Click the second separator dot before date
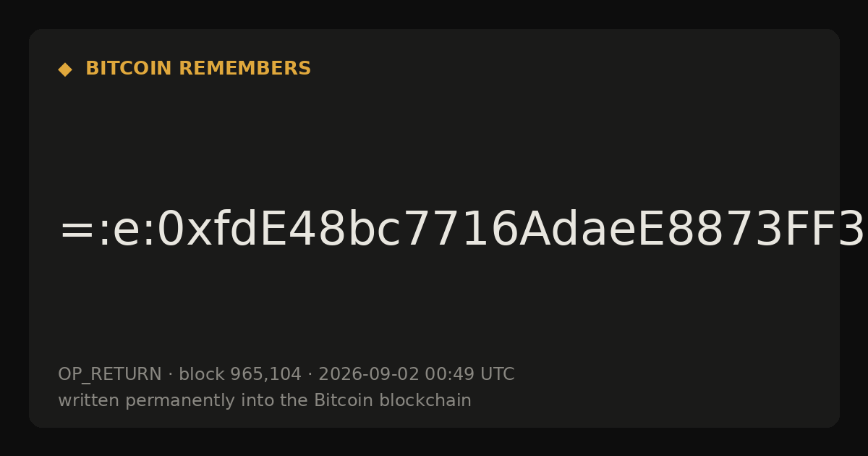Screen dimensions: 868x456 (310, 375)
